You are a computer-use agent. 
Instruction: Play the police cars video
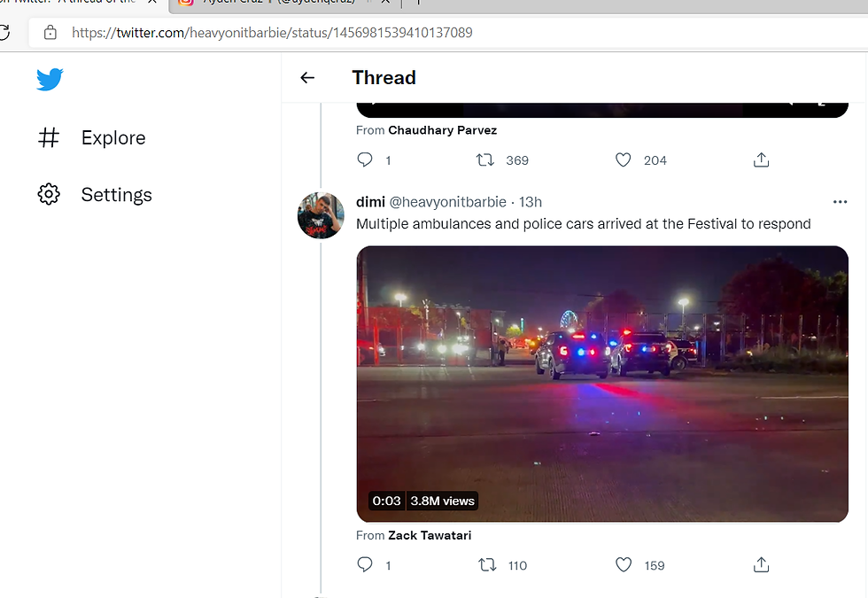[602, 384]
